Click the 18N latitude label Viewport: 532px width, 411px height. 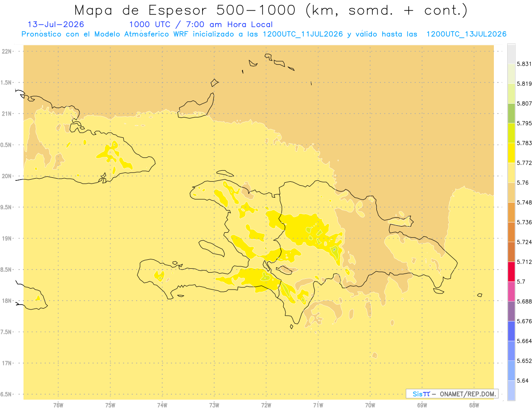pos(6,301)
